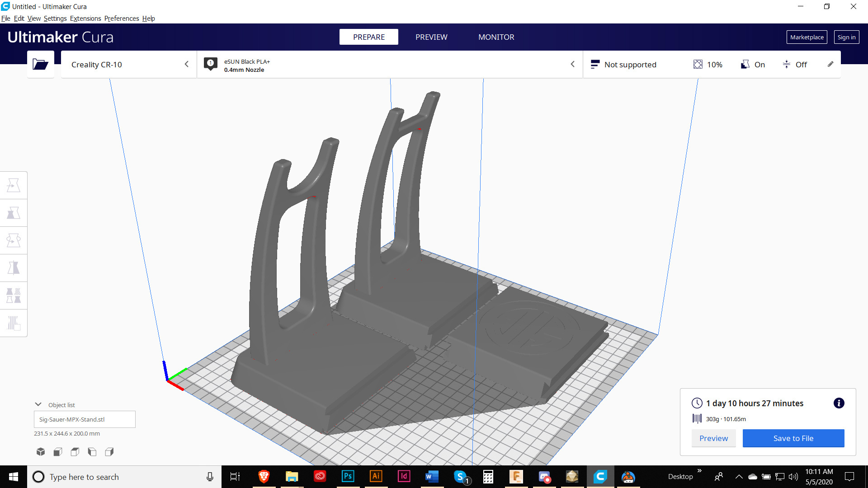Switch to right side view cube icon

109,452
